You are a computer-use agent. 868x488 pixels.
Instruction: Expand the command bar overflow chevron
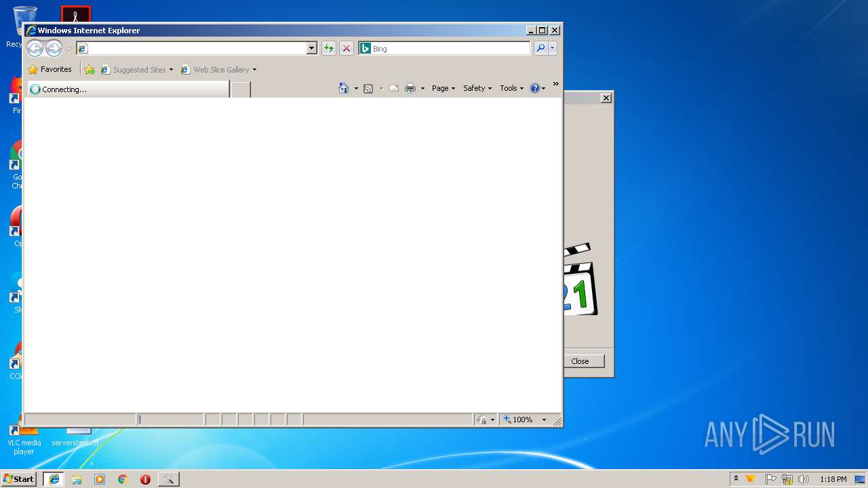point(555,84)
